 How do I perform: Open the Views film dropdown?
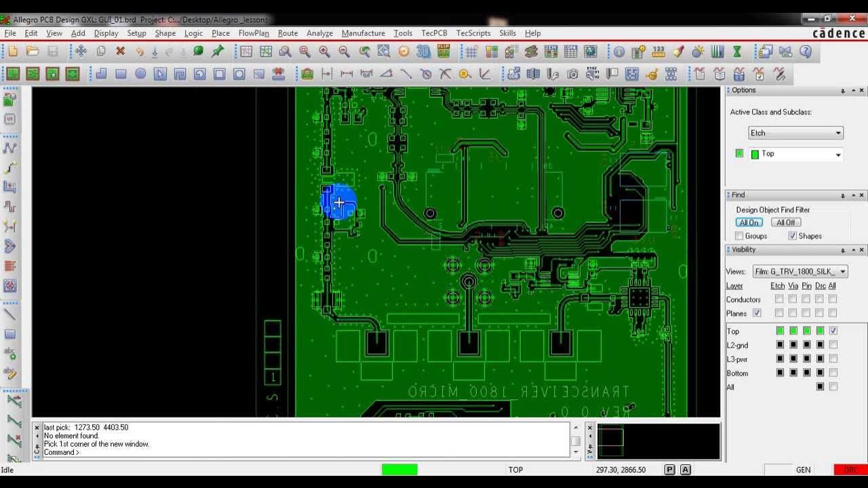coord(800,272)
